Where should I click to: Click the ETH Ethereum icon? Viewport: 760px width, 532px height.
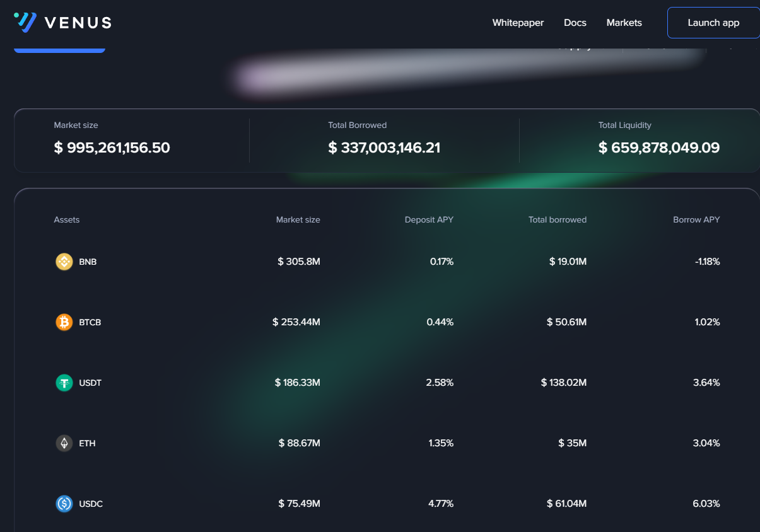64,443
